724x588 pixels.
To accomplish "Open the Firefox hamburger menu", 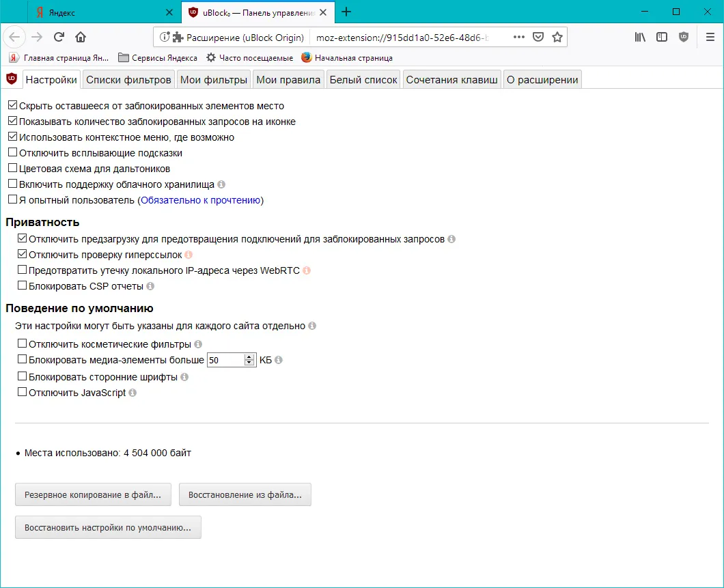I will [x=710, y=37].
